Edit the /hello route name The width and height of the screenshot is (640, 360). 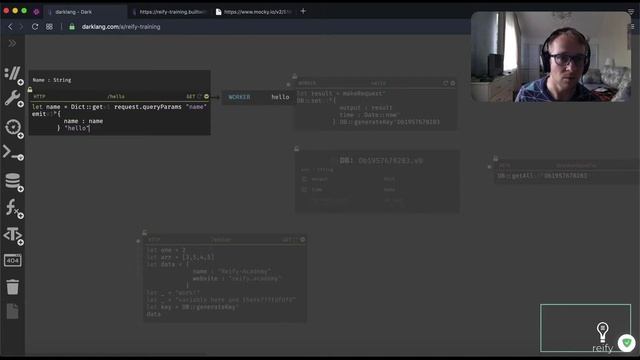(116, 97)
